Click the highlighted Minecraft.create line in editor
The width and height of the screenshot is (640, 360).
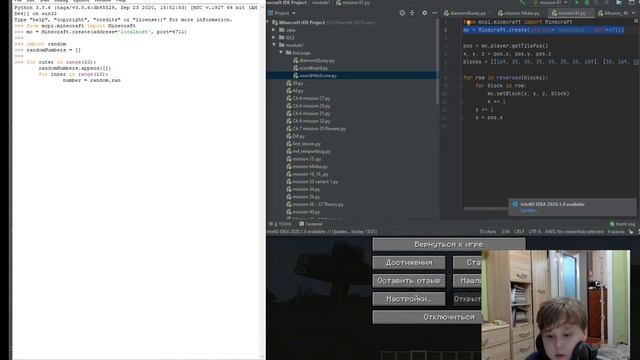coord(543,30)
